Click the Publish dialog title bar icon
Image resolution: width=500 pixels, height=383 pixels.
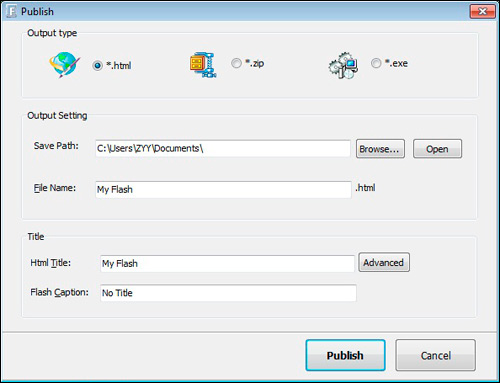[11, 11]
